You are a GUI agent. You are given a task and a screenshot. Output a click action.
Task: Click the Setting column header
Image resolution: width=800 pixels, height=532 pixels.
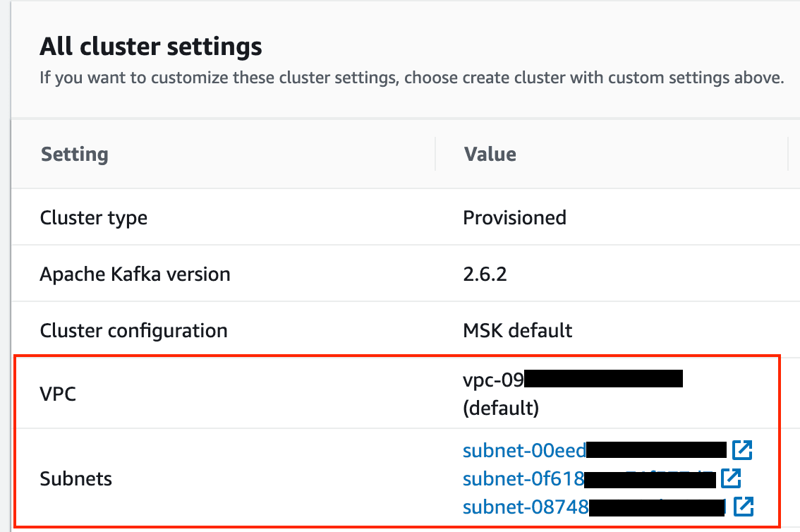tap(74, 154)
